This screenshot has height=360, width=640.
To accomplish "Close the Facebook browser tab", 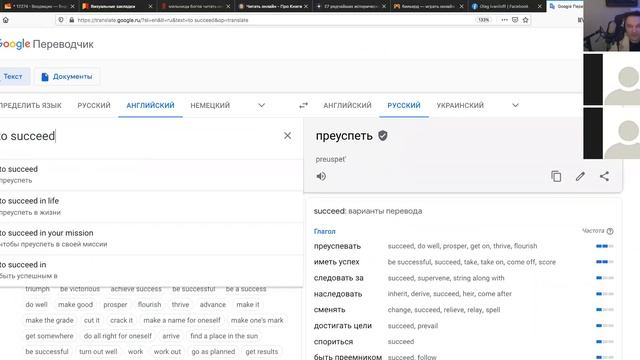I will (539, 6).
